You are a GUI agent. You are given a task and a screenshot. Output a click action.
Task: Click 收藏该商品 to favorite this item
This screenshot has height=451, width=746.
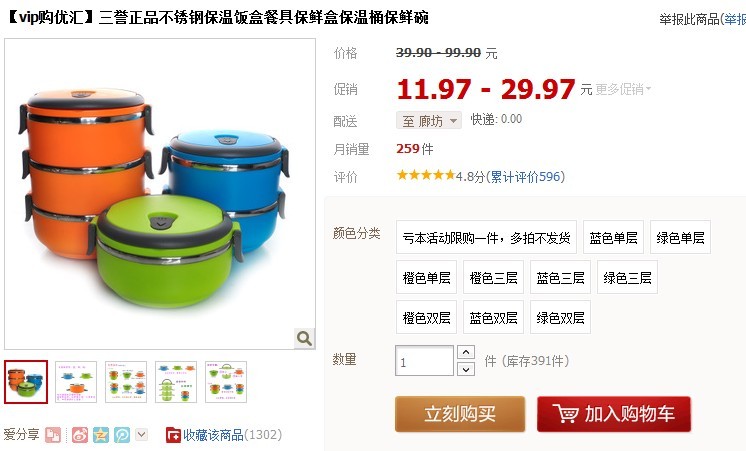(x=213, y=435)
